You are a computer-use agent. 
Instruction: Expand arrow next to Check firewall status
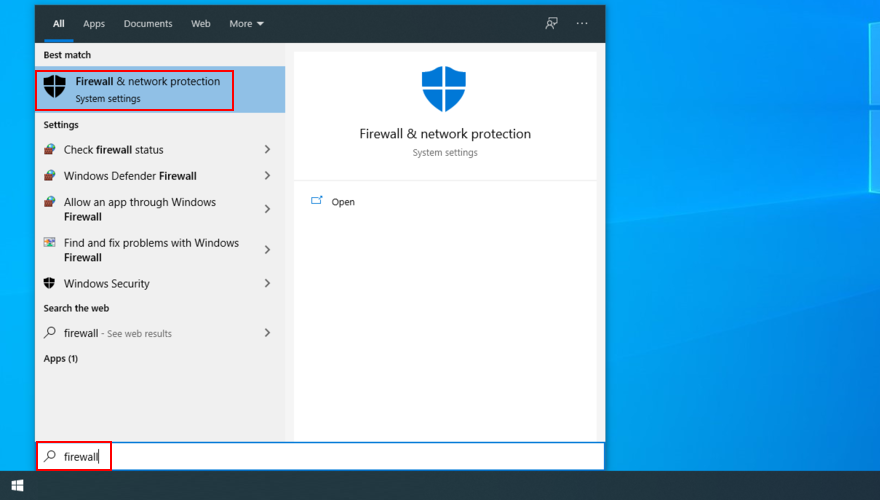[267, 150]
